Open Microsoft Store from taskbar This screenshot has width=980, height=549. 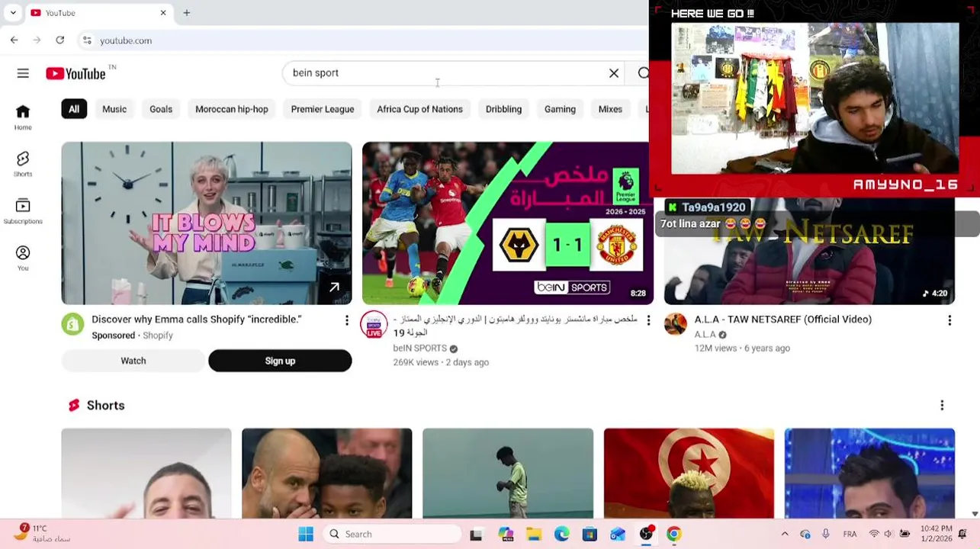(590, 535)
